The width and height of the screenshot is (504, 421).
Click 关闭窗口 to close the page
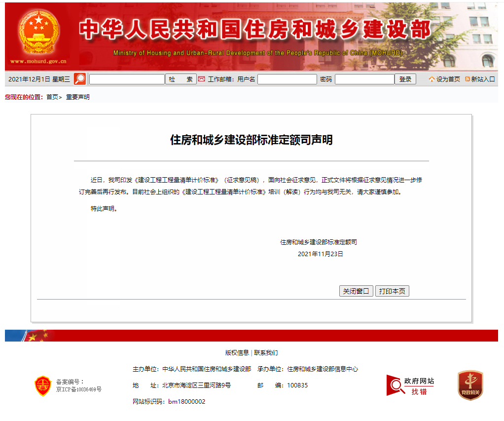pyautogui.click(x=356, y=291)
